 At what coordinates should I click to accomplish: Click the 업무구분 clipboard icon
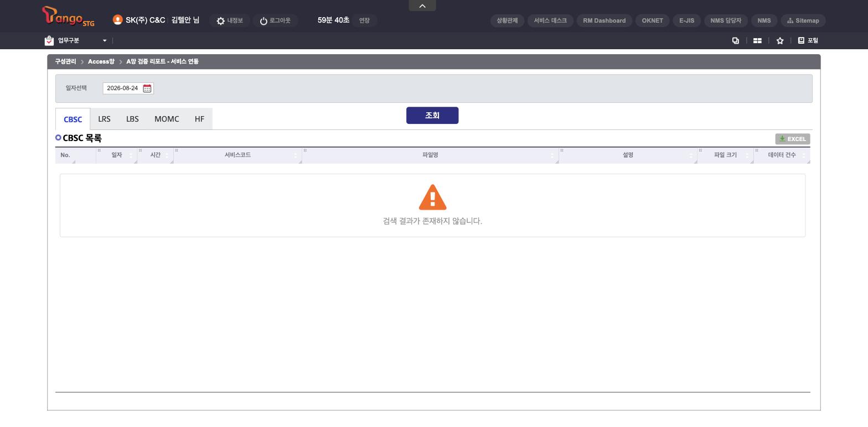(x=49, y=40)
